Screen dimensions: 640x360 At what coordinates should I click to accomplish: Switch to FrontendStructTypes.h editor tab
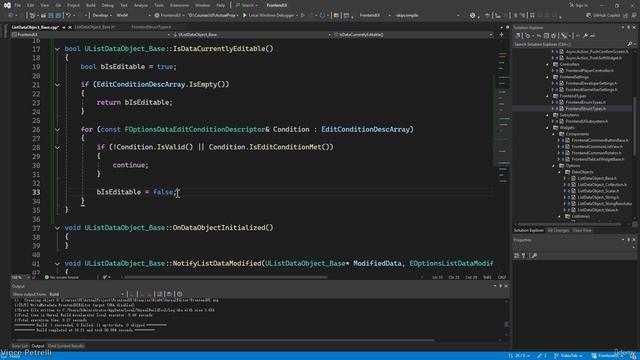point(151,27)
